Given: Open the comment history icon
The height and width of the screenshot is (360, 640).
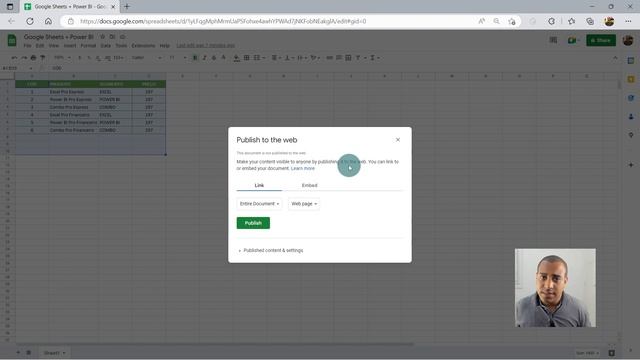Looking at the screenshot, I should 553,40.
